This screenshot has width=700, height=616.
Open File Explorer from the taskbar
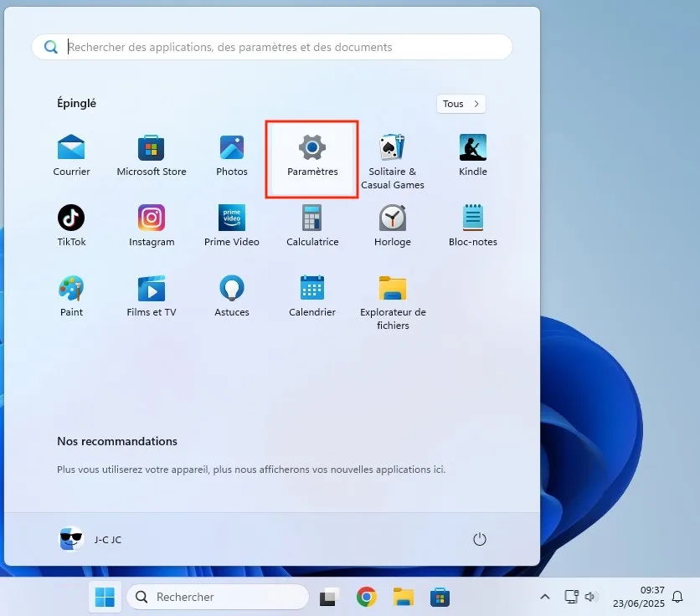click(403, 597)
